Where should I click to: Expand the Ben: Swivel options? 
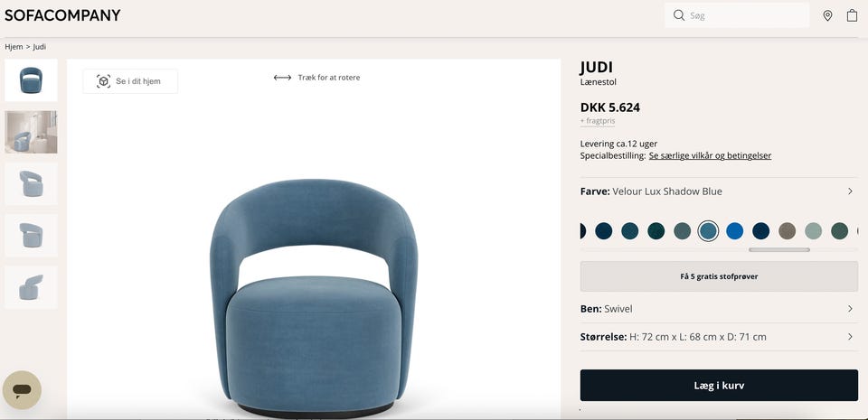pos(719,309)
